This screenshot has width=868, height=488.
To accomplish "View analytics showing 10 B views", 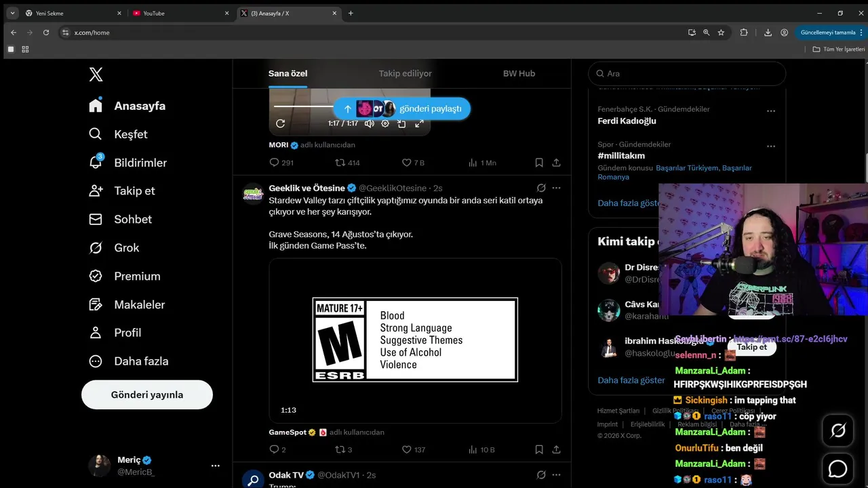I will coord(481,449).
